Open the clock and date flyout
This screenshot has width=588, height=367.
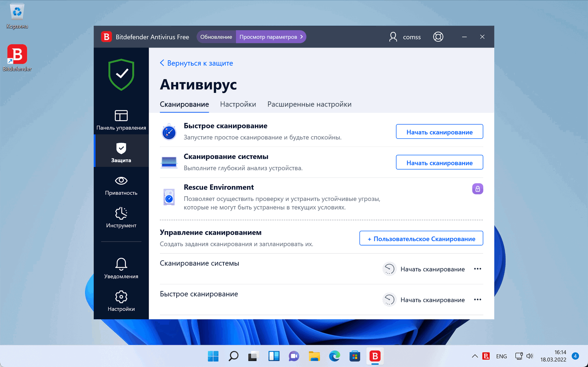click(x=553, y=356)
